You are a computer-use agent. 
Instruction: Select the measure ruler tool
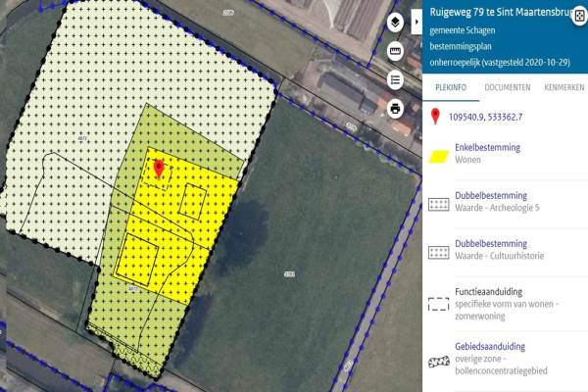click(x=395, y=51)
